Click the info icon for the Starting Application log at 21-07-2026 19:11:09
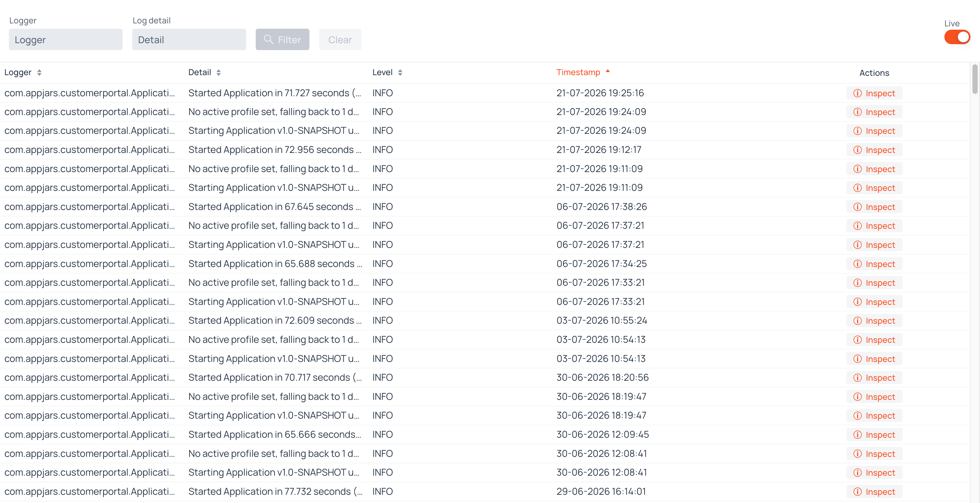The width and height of the screenshot is (980, 503). pos(857,188)
